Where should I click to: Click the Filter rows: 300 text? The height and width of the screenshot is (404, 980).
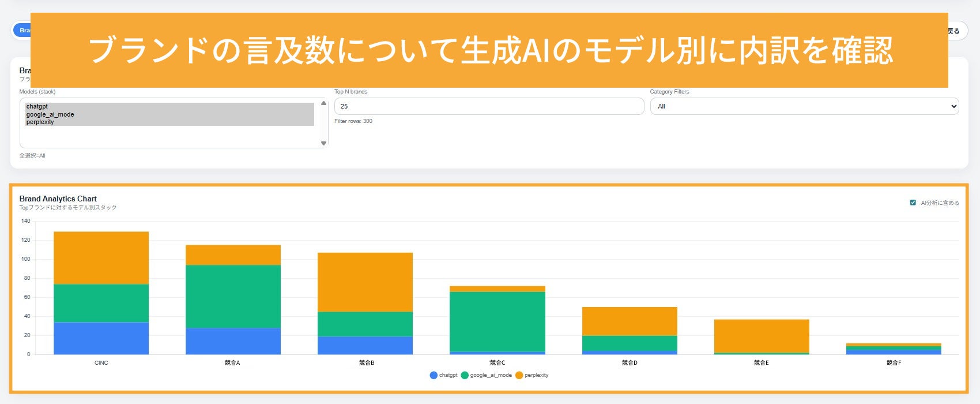[x=353, y=121]
